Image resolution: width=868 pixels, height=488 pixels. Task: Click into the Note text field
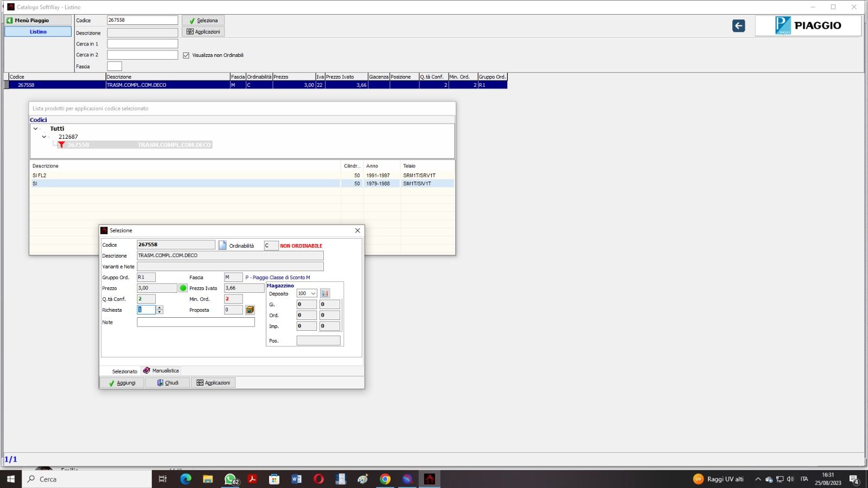(x=195, y=322)
